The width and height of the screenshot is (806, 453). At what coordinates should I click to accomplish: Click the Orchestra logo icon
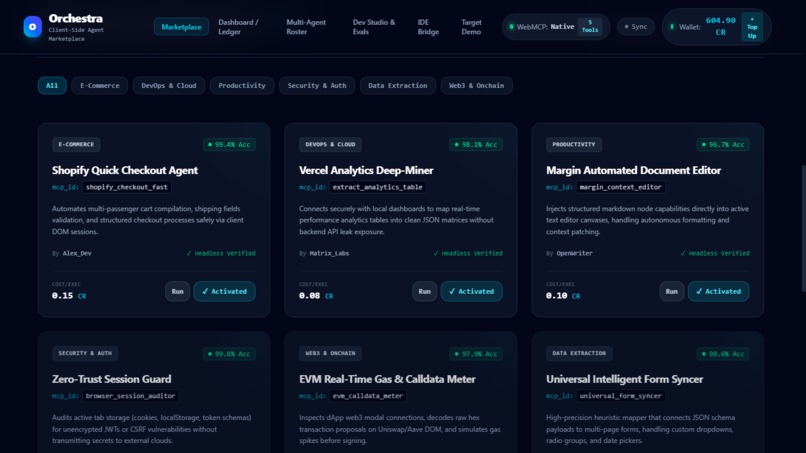pos(32,27)
